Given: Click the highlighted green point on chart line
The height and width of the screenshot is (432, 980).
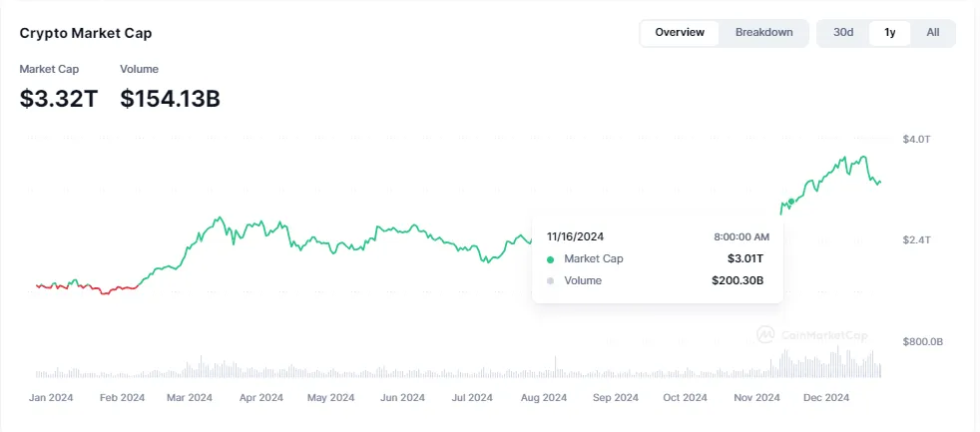Looking at the screenshot, I should (x=791, y=202).
